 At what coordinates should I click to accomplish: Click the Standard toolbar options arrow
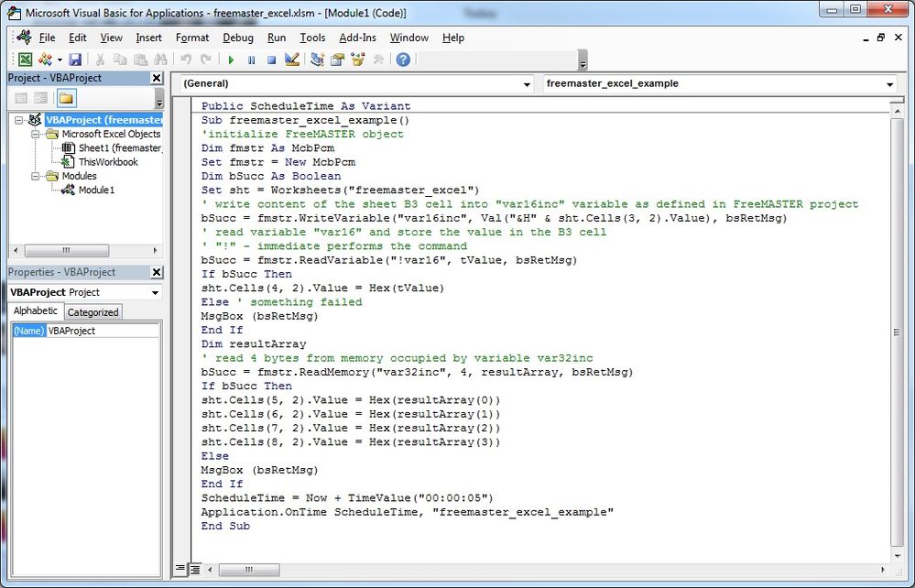tap(583, 60)
